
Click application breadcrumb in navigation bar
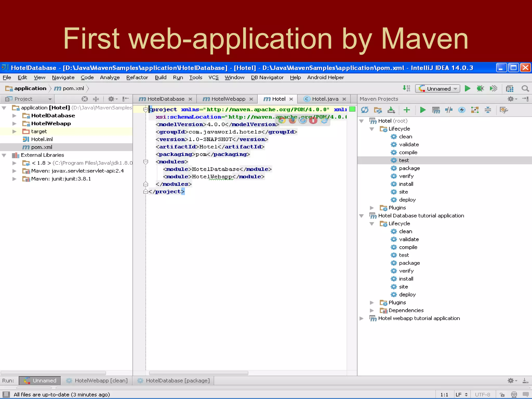(26, 89)
